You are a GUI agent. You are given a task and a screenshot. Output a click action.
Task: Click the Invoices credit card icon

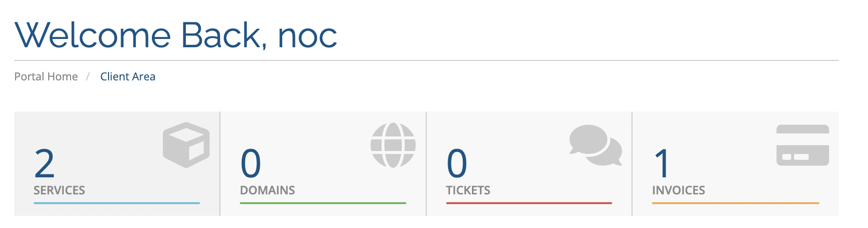pyautogui.click(x=803, y=145)
